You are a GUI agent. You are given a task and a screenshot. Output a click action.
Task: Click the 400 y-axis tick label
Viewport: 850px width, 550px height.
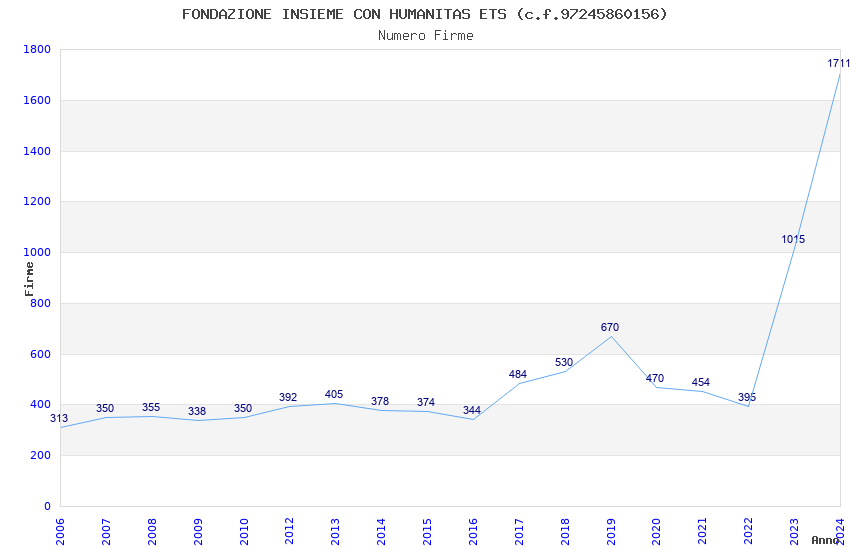coord(40,405)
